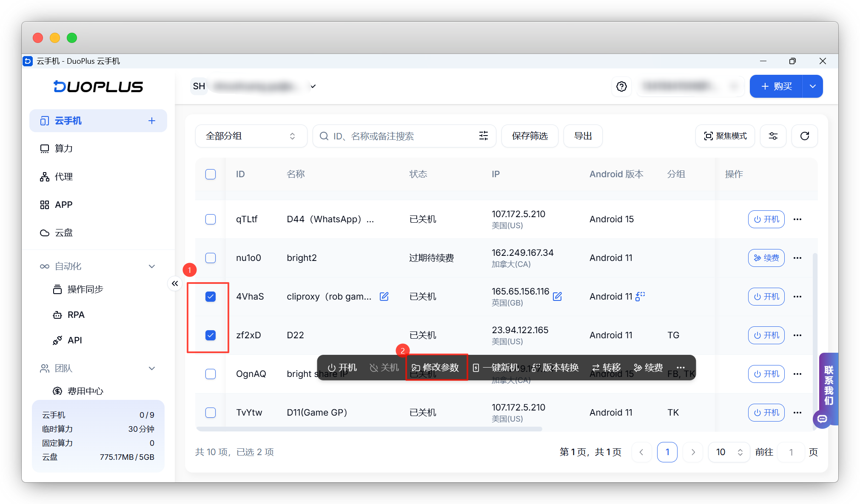
Task: Toggle the select-all header checkbox
Action: (x=211, y=174)
